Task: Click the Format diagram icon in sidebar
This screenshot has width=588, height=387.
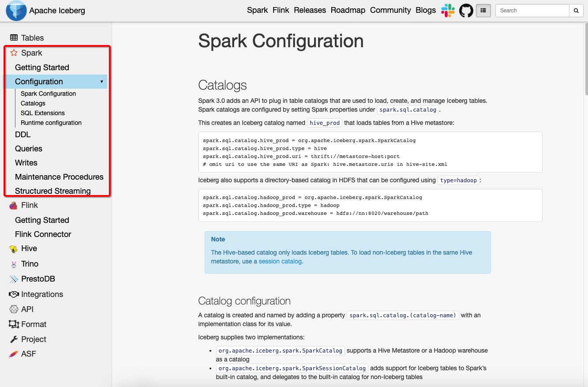Action: pyautogui.click(x=14, y=324)
